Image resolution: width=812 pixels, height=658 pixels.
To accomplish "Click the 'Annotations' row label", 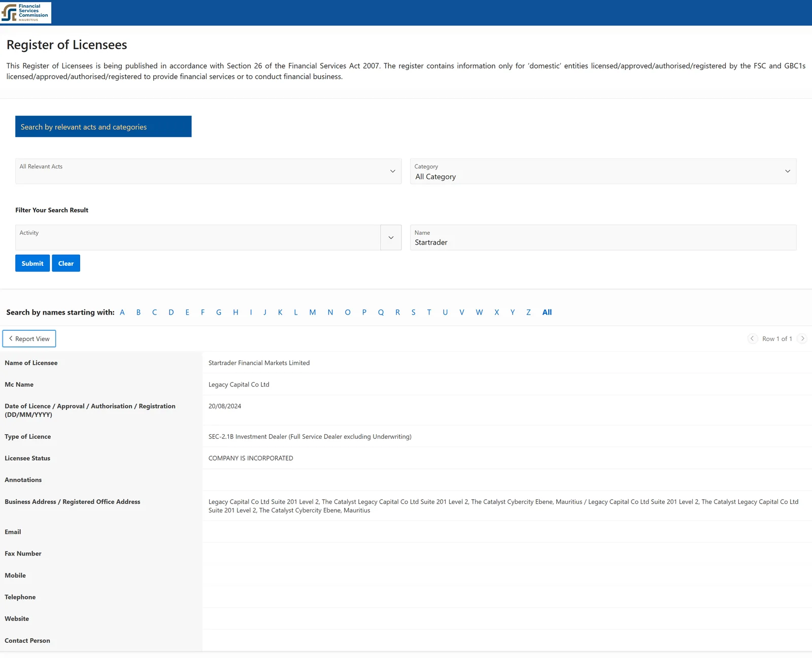I will click(23, 480).
